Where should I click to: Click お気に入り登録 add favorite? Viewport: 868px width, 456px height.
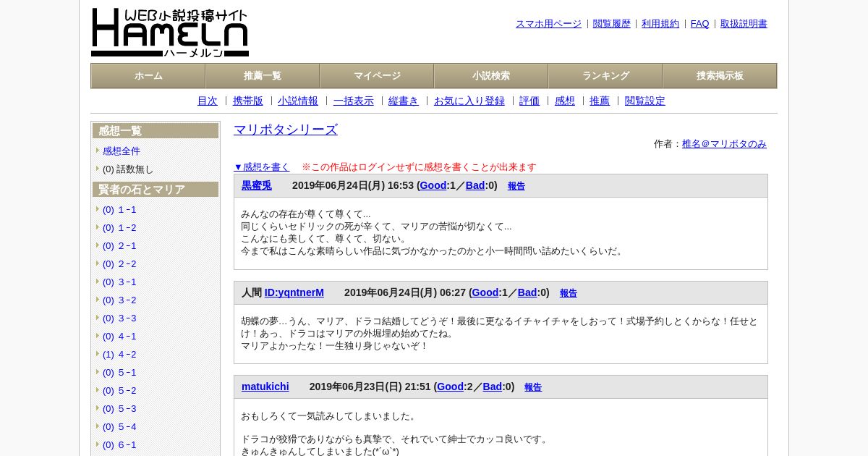coord(469,101)
